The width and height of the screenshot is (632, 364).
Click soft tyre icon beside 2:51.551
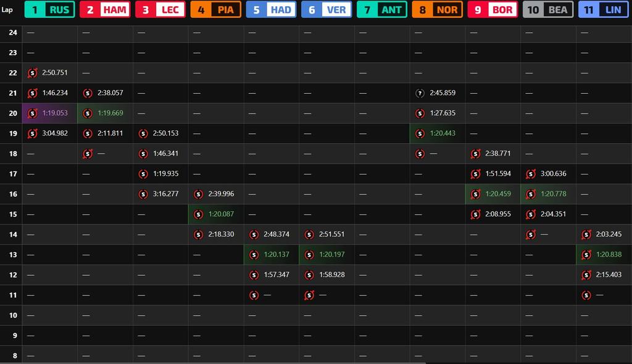coord(309,234)
